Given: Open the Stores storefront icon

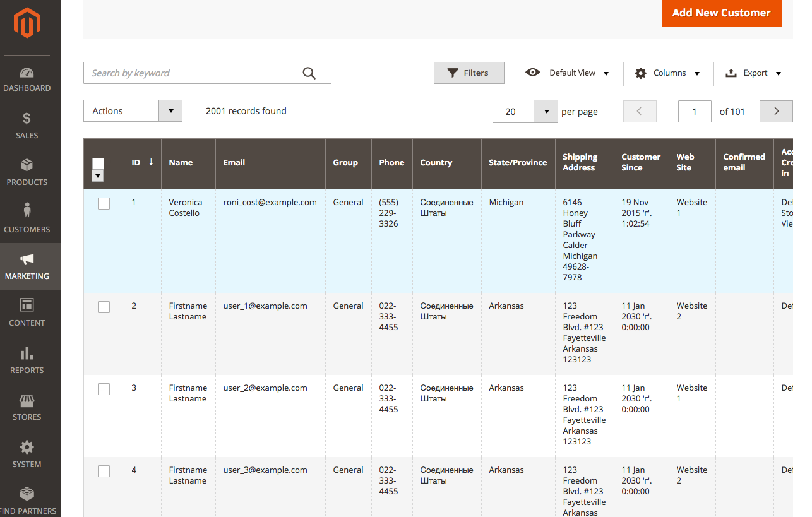Looking at the screenshot, I should (27, 401).
